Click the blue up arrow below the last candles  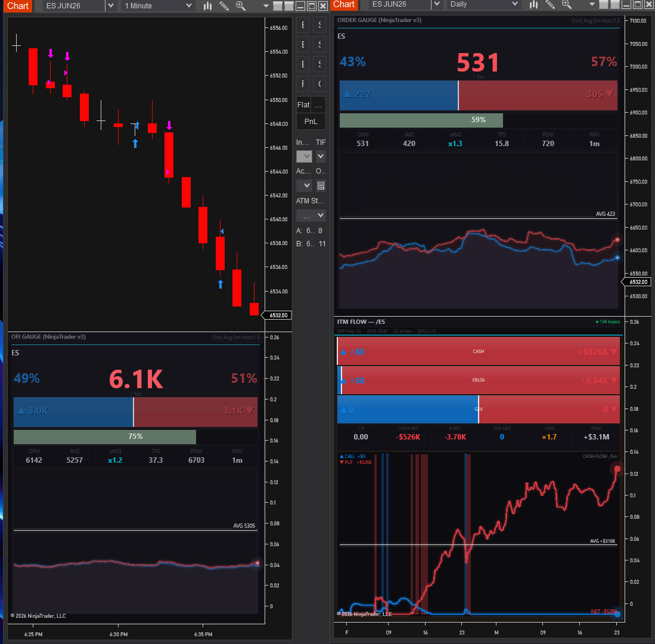(x=221, y=284)
